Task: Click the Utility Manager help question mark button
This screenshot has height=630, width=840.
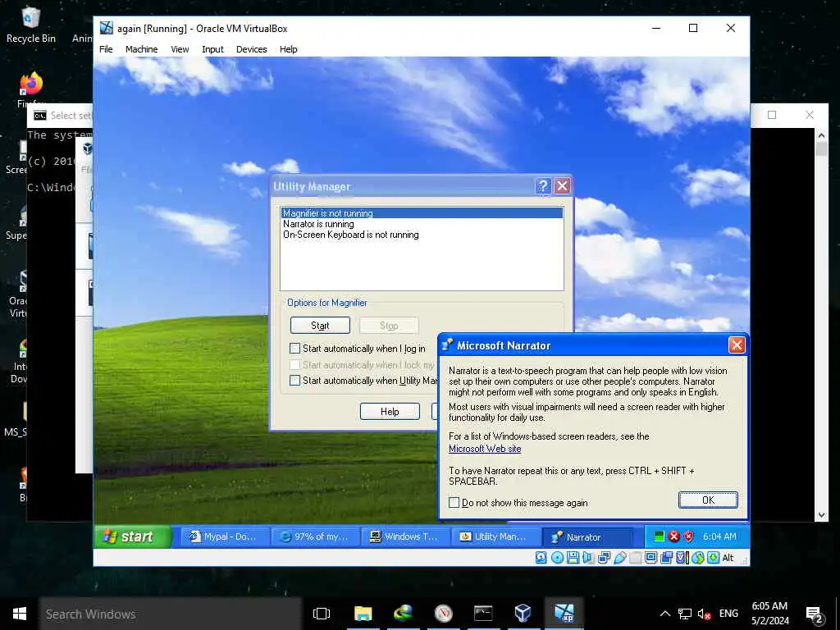Action: point(543,186)
